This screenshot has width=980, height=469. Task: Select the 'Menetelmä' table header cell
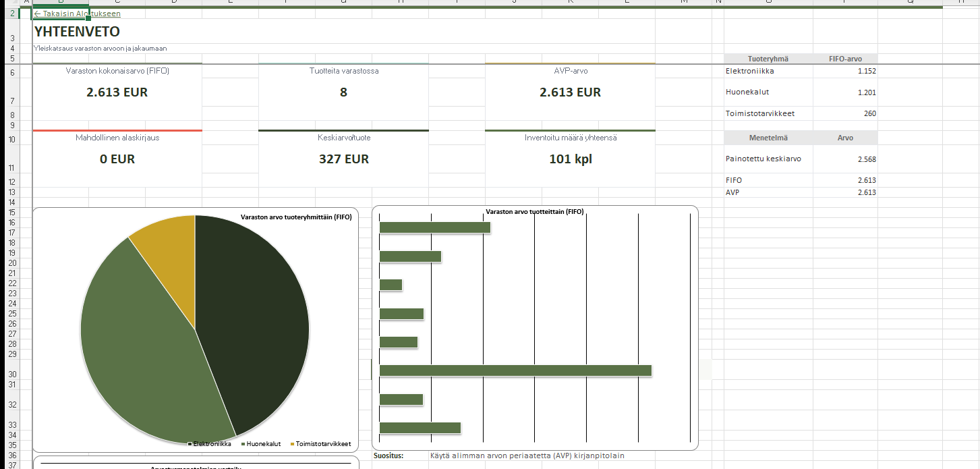(x=768, y=138)
